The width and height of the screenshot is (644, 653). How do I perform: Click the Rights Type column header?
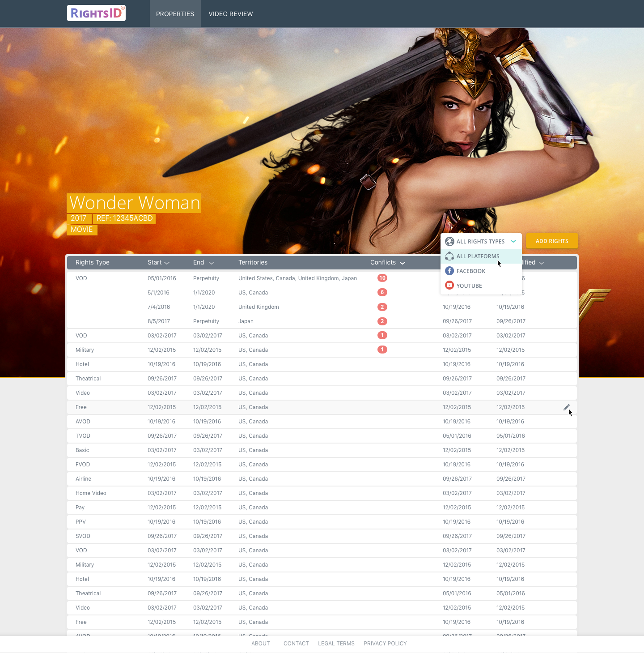point(93,262)
